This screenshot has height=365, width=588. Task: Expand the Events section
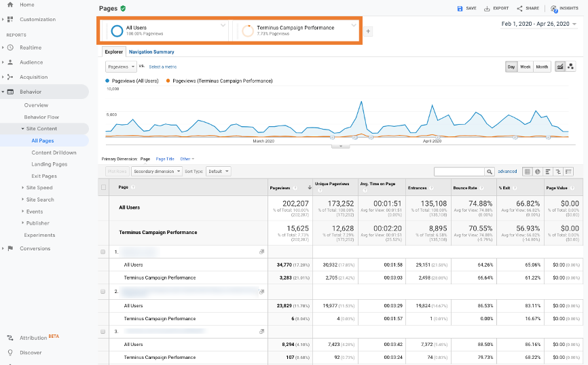click(22, 212)
